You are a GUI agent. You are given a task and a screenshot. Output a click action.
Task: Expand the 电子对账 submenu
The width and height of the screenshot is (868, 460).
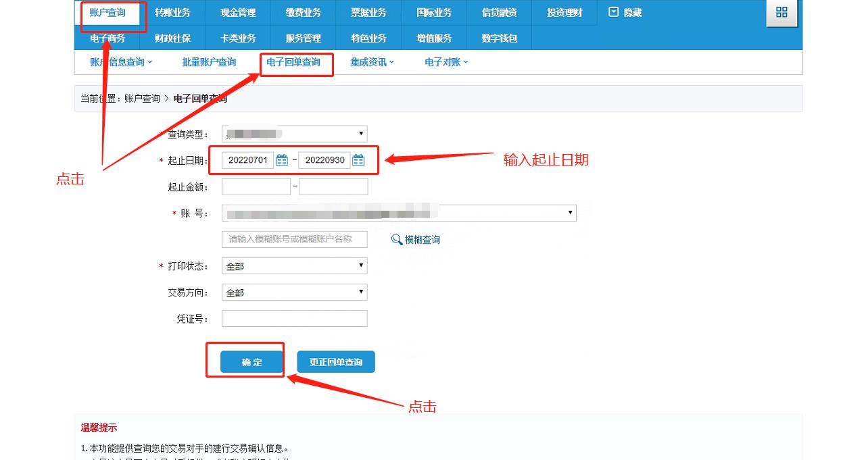(x=444, y=61)
